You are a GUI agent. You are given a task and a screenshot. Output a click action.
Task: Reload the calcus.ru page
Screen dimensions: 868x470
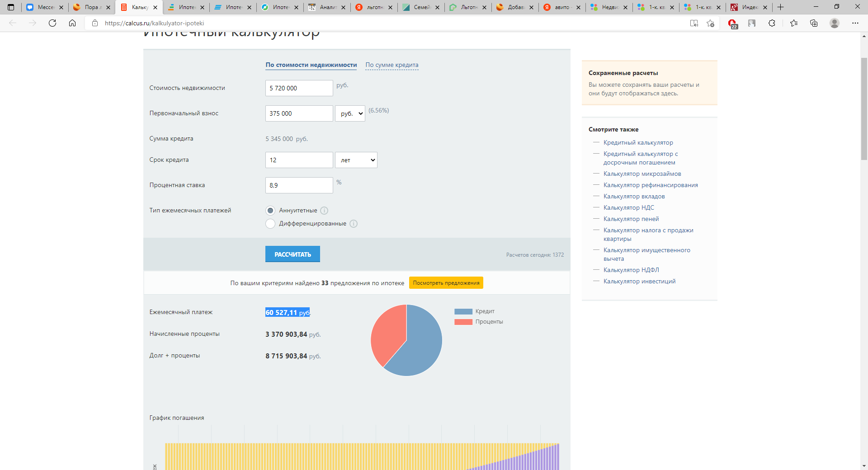pyautogui.click(x=52, y=23)
